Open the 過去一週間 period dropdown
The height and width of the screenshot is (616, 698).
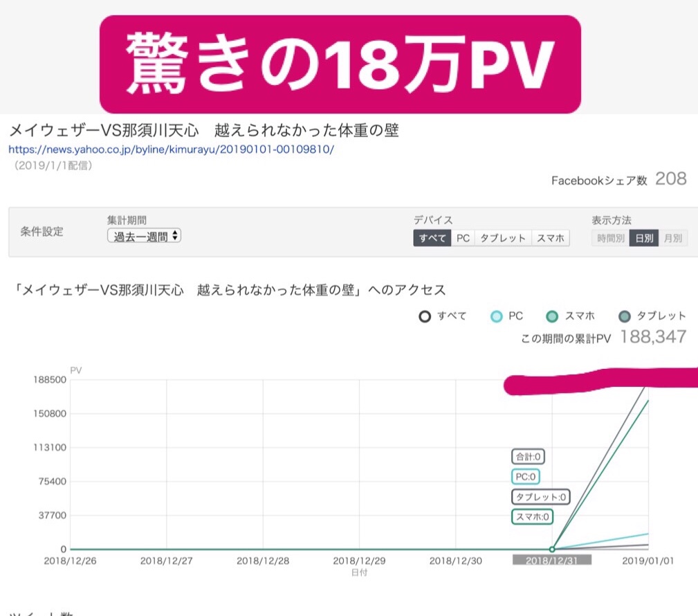point(144,235)
